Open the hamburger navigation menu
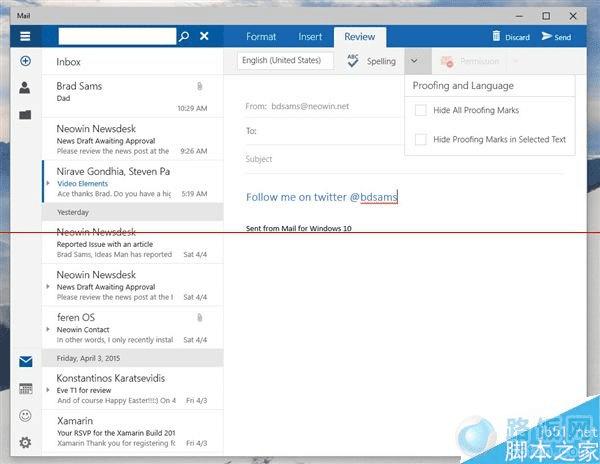 click(25, 36)
